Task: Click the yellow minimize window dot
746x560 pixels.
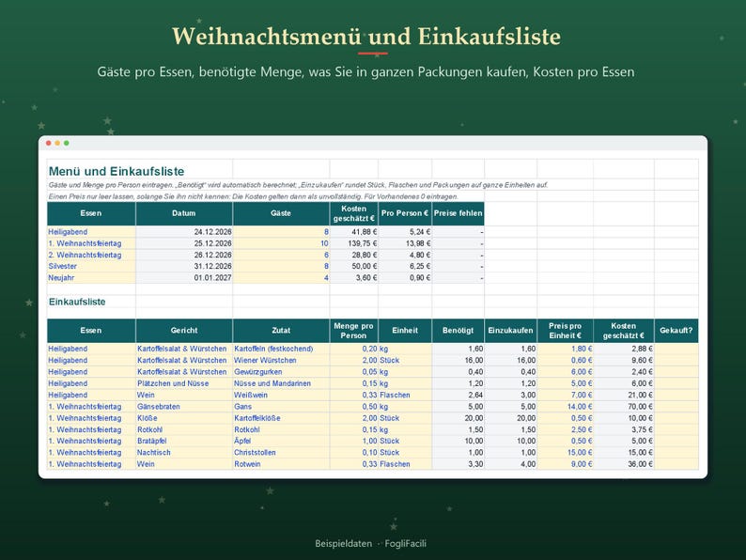Action: [57, 143]
